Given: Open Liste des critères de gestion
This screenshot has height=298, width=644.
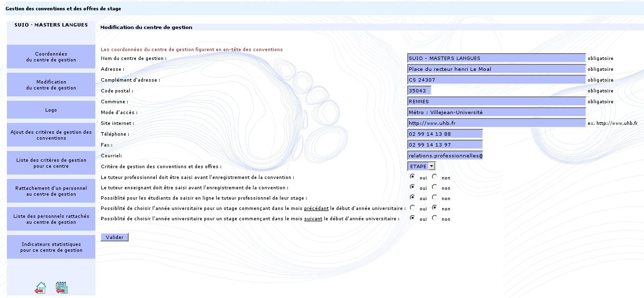Looking at the screenshot, I should pos(51,163).
